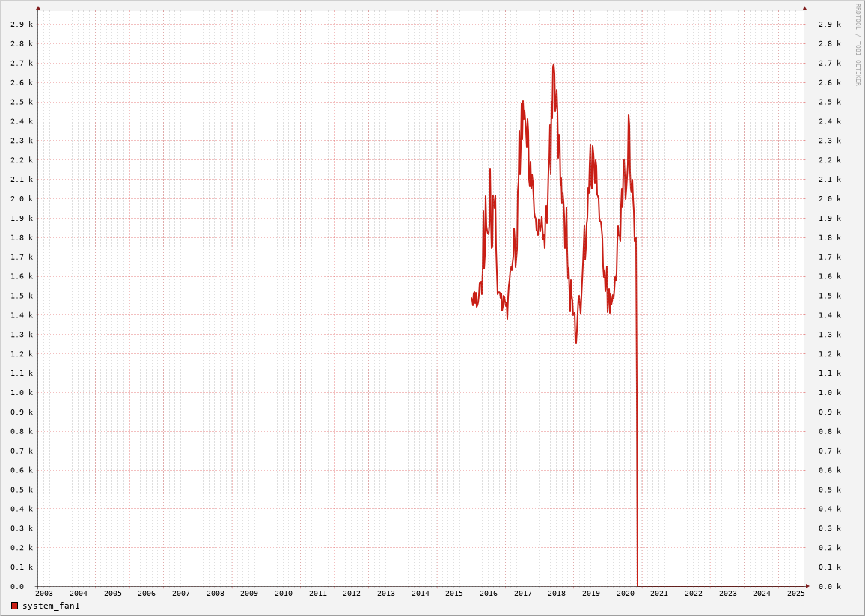Select the 2016 year label on x-axis
865x616 pixels.
pyautogui.click(x=488, y=594)
